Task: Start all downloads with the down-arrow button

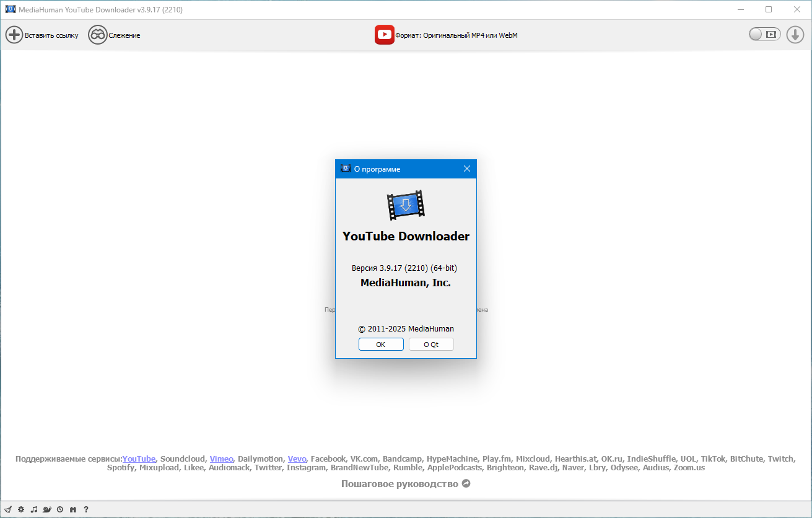Action: [795, 35]
